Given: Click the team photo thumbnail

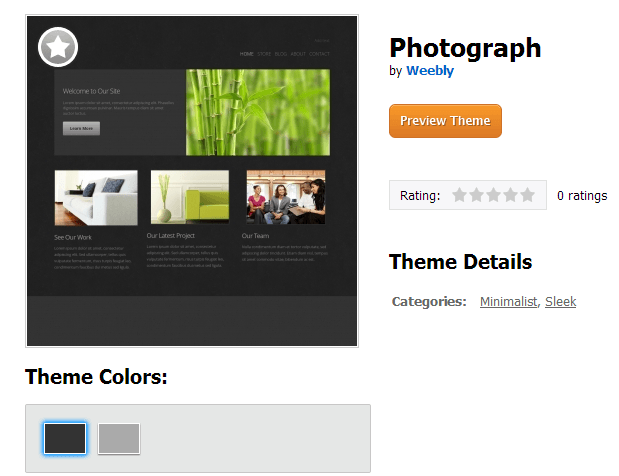Looking at the screenshot, I should click(286, 197).
